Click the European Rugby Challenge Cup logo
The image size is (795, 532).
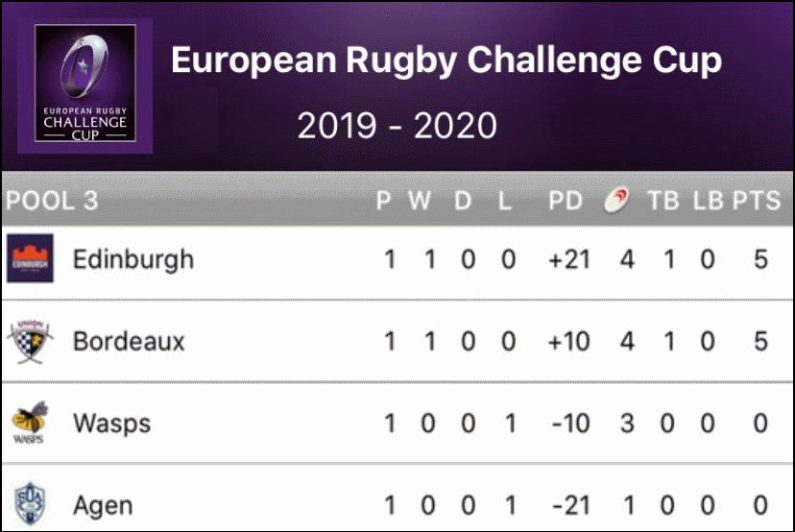tap(85, 84)
